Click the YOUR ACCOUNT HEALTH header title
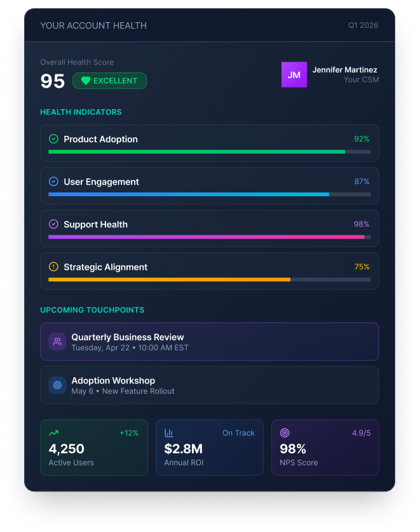420x532 pixels. pyautogui.click(x=93, y=26)
